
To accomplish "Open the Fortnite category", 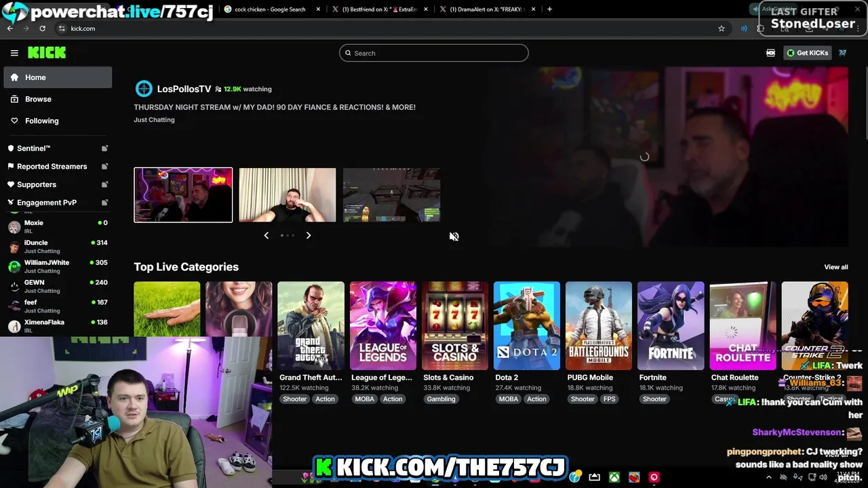I will coord(671,325).
